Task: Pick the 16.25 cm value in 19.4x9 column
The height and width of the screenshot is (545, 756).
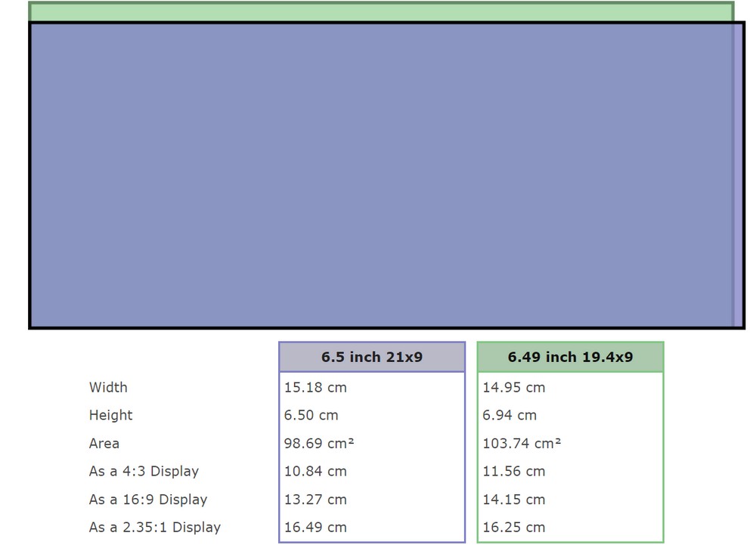Action: (x=514, y=528)
